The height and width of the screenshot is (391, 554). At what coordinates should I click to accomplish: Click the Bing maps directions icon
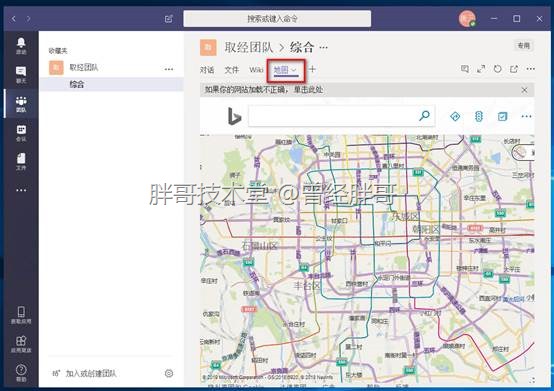click(455, 116)
